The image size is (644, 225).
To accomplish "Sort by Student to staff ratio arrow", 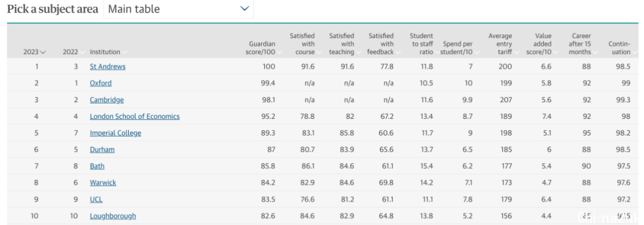I will pyautogui.click(x=437, y=53).
